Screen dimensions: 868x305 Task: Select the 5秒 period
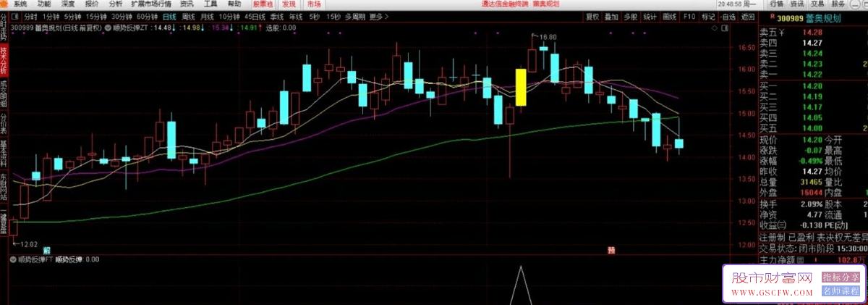(314, 15)
